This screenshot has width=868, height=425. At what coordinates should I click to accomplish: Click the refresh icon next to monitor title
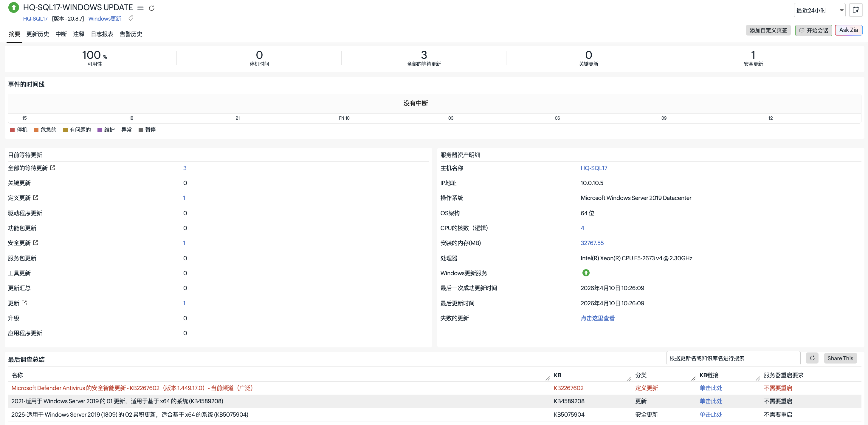click(152, 8)
